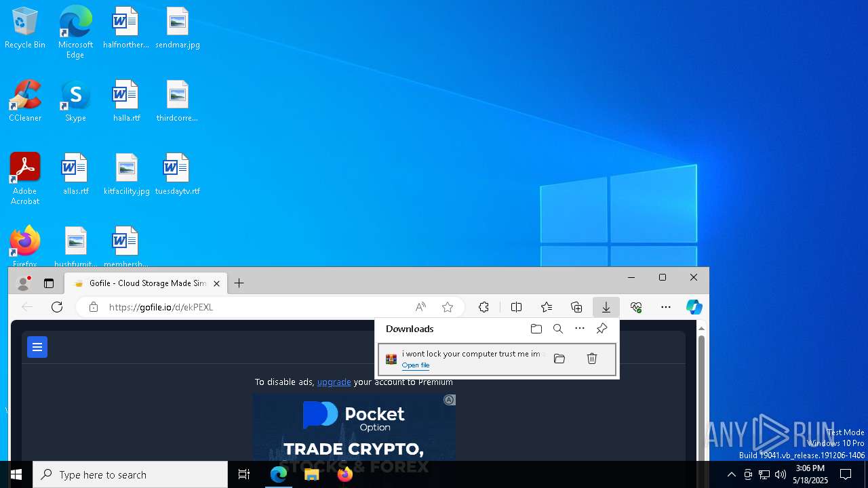Open Edge Favorites panel
868x488 pixels.
[547, 307]
